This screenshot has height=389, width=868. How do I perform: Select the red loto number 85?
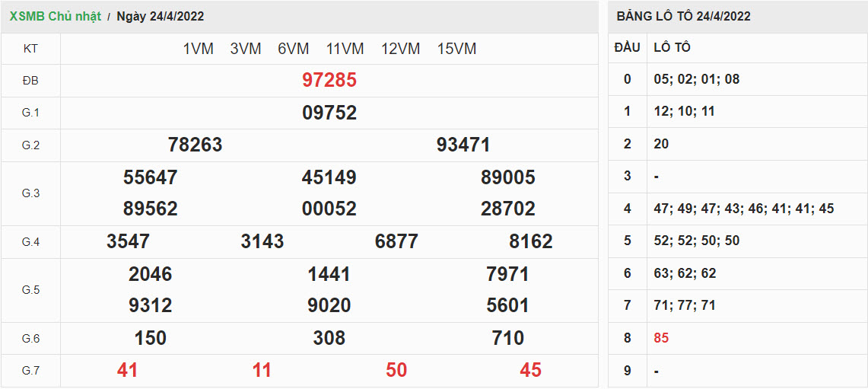661,338
